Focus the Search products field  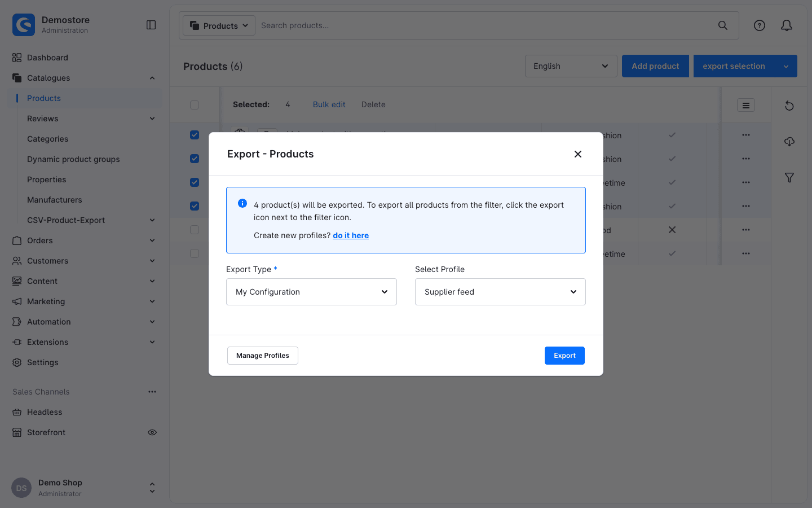click(x=485, y=25)
